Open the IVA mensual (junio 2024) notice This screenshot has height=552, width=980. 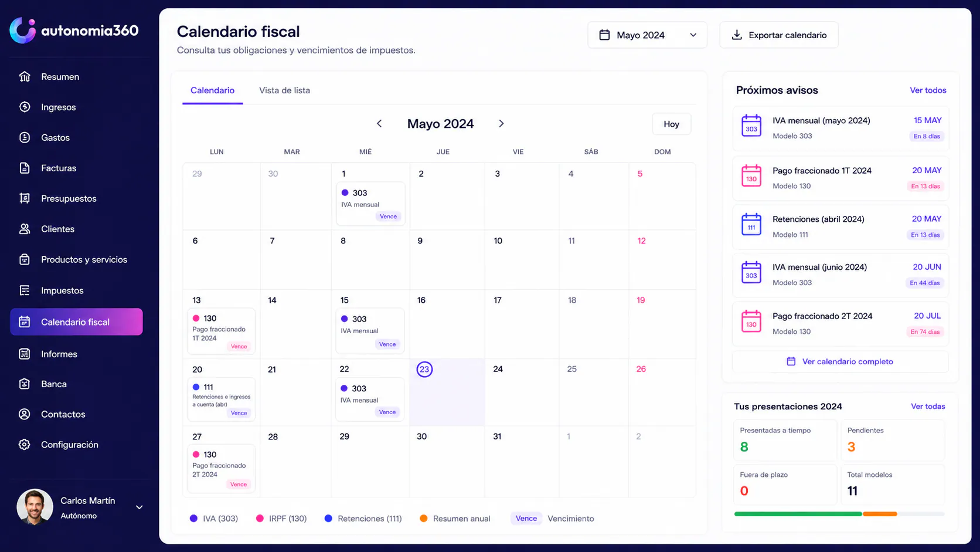pos(841,275)
